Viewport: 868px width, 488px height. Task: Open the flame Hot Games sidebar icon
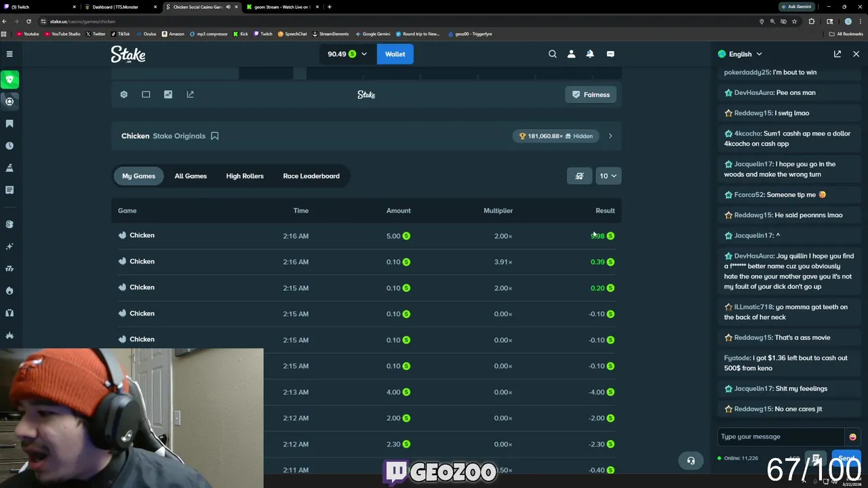click(9, 291)
